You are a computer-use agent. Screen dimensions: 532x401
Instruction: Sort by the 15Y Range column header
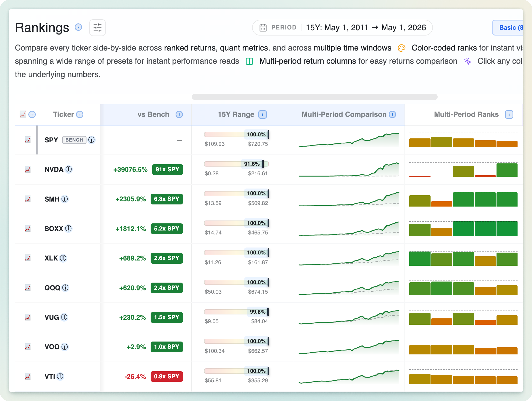[236, 114]
